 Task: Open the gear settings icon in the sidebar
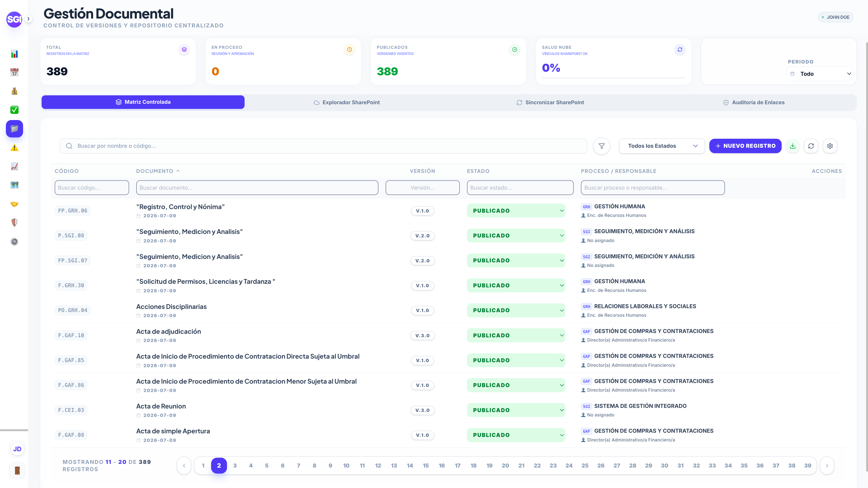pos(14,241)
